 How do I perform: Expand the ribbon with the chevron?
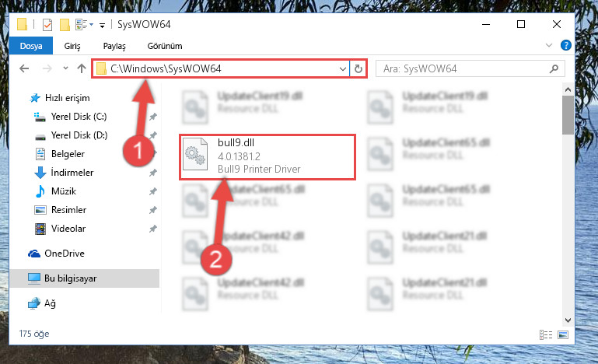[549, 45]
